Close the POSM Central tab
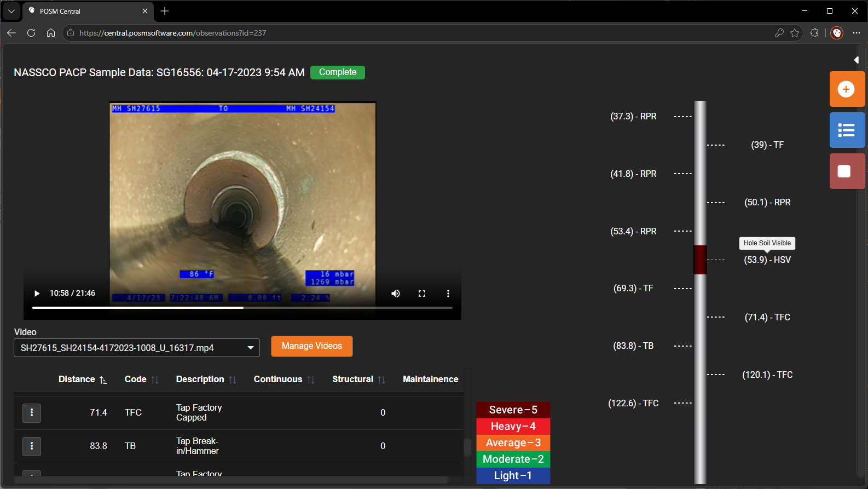 (x=145, y=11)
